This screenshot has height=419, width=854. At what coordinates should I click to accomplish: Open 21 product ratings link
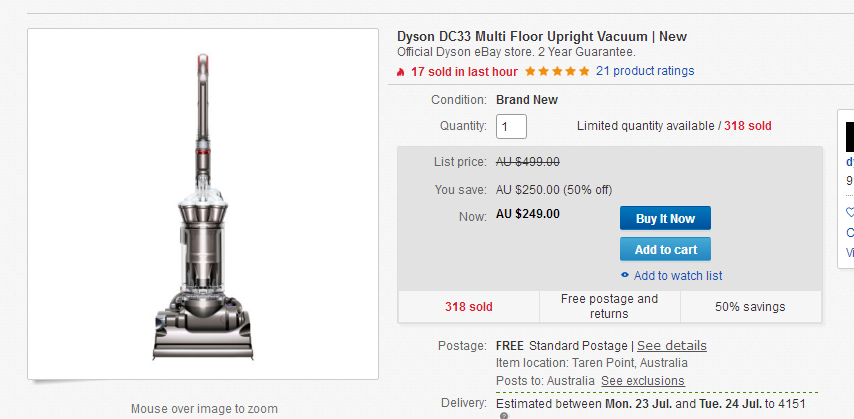click(x=645, y=71)
